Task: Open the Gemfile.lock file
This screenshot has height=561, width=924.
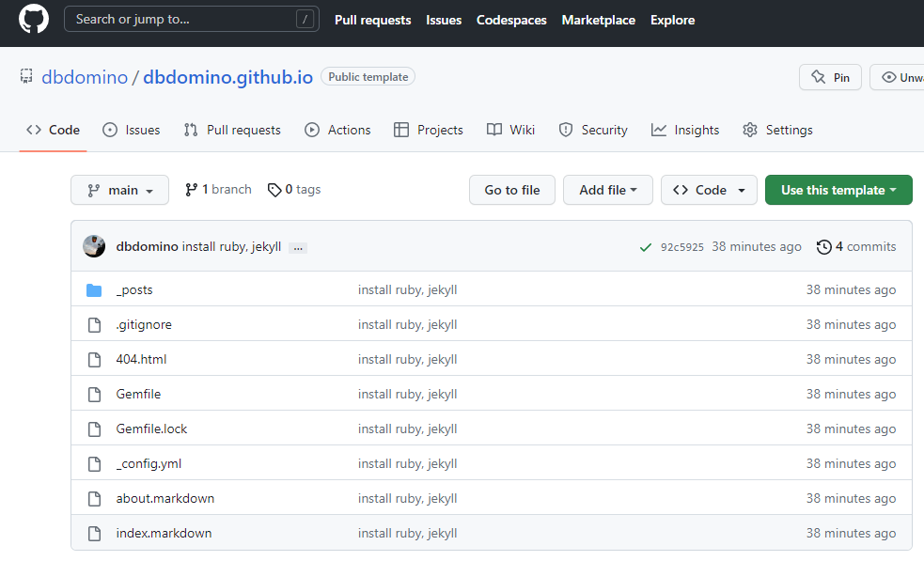Action: (x=151, y=429)
